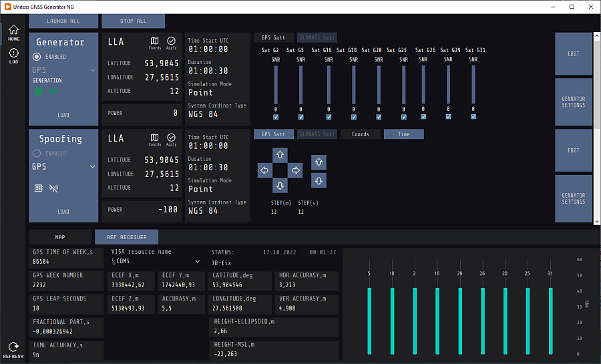
Task: Uncheck the Sat G31 checkbox
Action: 473,117
